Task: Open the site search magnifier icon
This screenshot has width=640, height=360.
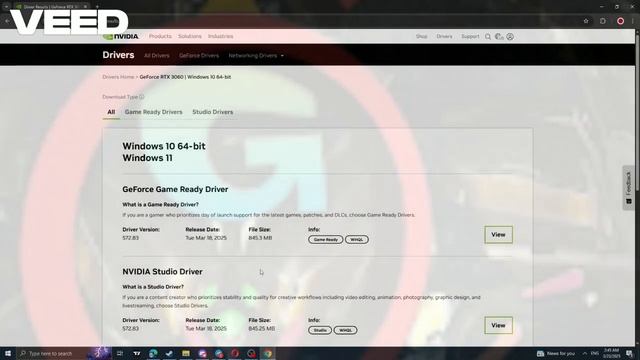Action: pyautogui.click(x=488, y=37)
